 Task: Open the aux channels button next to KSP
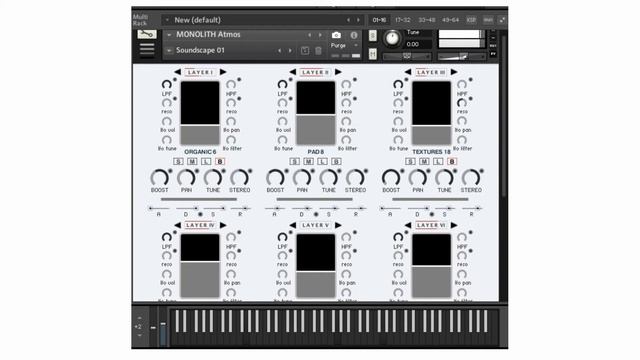click(488, 20)
